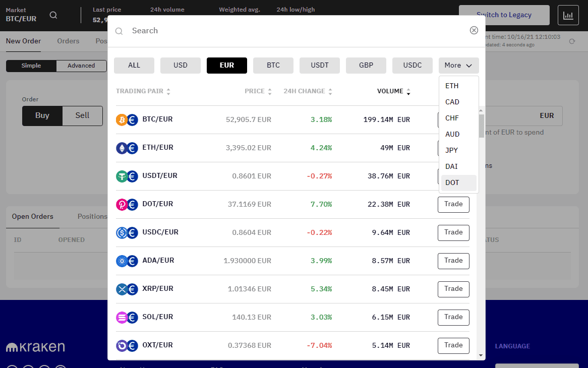The width and height of the screenshot is (588, 368).
Task: Filter pairs by USDC quote
Action: click(x=413, y=65)
